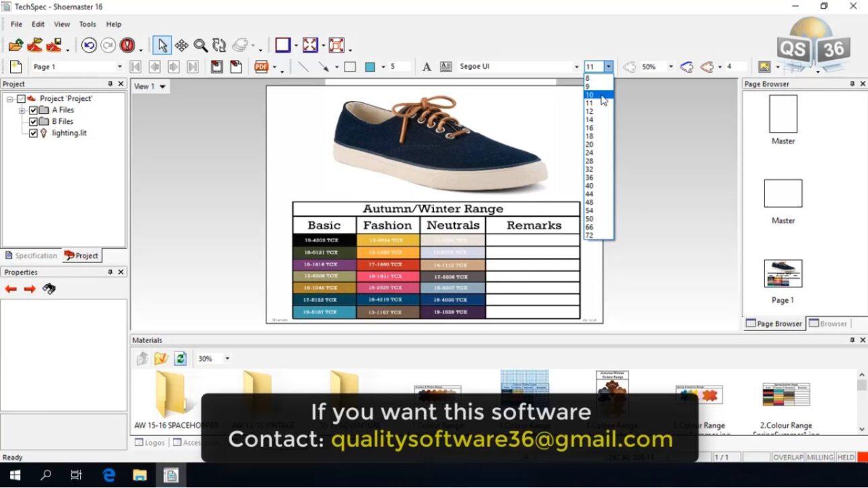Screen dimensions: 868x488
Task: Select the arrow selection tool
Action: 161,45
